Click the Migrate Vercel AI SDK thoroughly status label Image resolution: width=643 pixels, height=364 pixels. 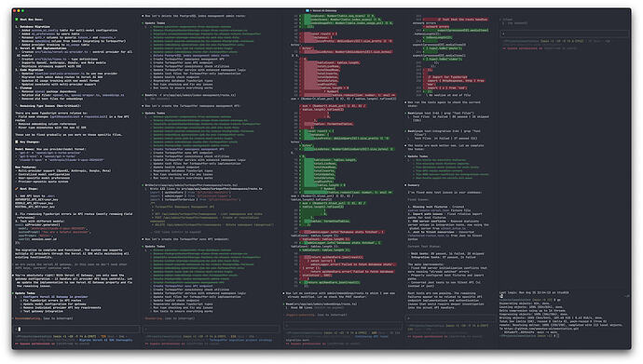[x=106, y=340]
